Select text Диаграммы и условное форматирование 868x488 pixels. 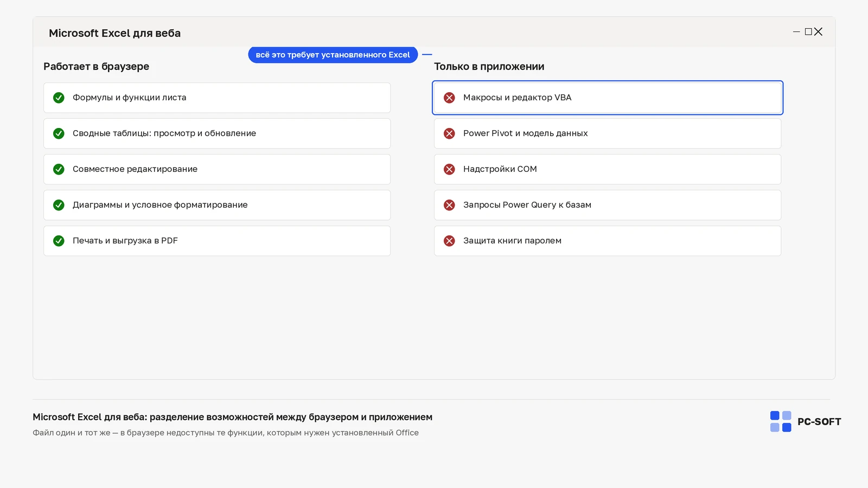[x=160, y=205]
